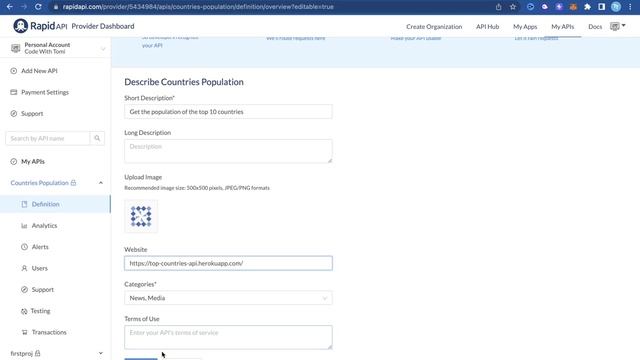Viewport: 640px width, 360px height.
Task: Open the account icon menu in header
Action: [617, 26]
